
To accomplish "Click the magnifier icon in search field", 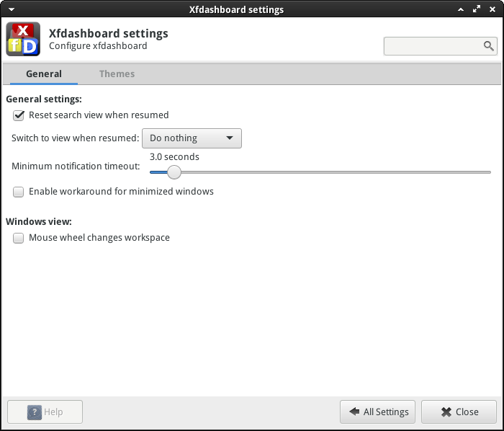I will click(488, 46).
